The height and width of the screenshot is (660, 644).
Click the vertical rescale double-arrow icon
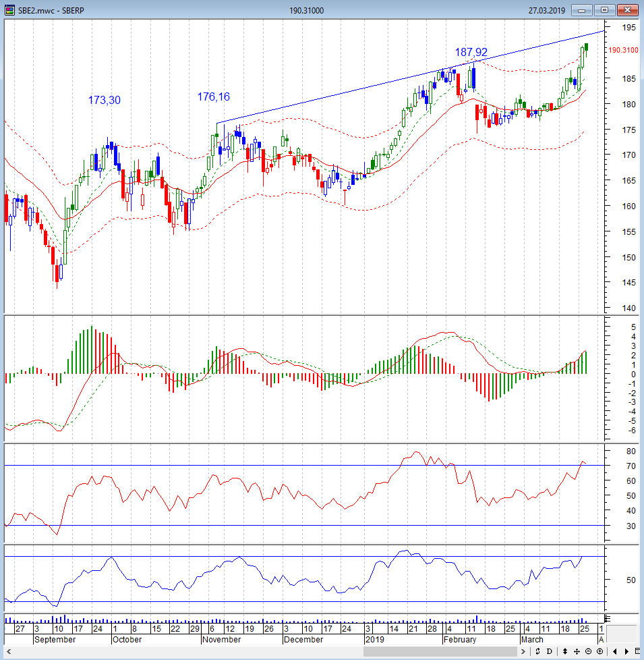(565, 651)
